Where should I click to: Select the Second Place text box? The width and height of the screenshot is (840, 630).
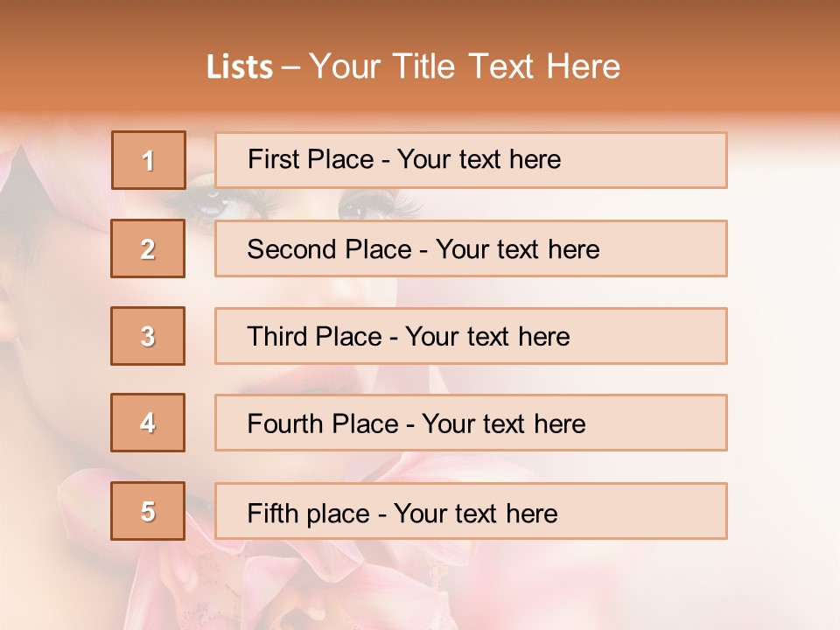[x=471, y=248]
